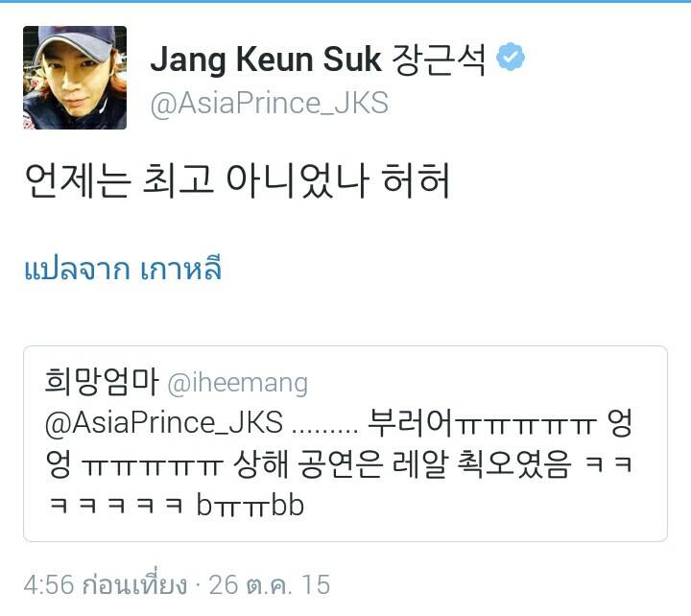
Task: Click the ㅋㅋㅋㅋㅋ row in quoted tweet
Action: point(116,505)
